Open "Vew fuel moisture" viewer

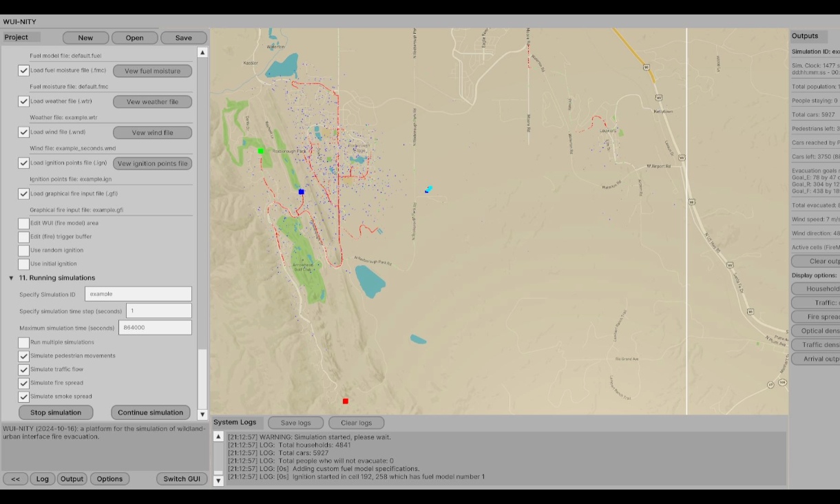point(153,70)
